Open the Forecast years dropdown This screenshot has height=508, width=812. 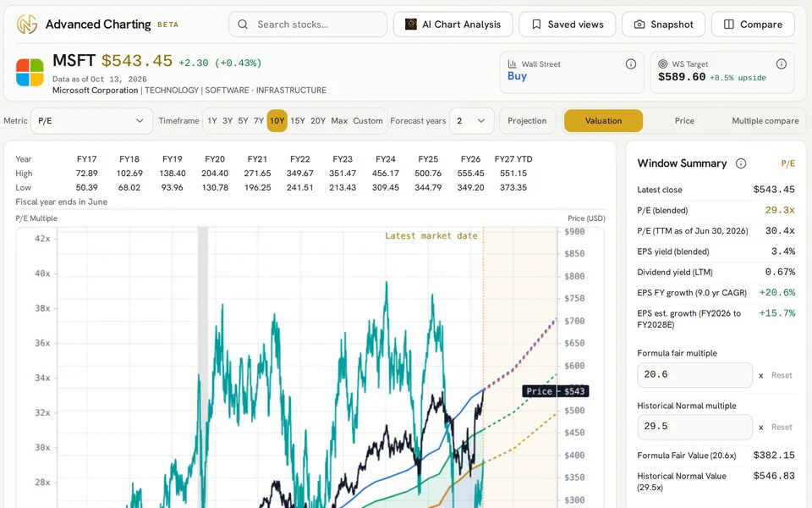(x=472, y=121)
